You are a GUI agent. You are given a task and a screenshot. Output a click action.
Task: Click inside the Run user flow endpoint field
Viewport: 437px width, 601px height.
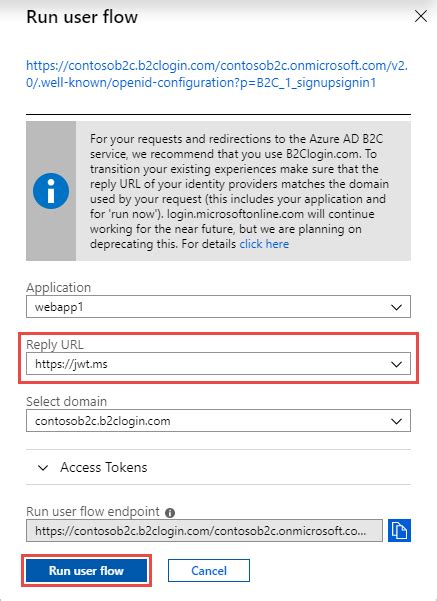click(204, 530)
